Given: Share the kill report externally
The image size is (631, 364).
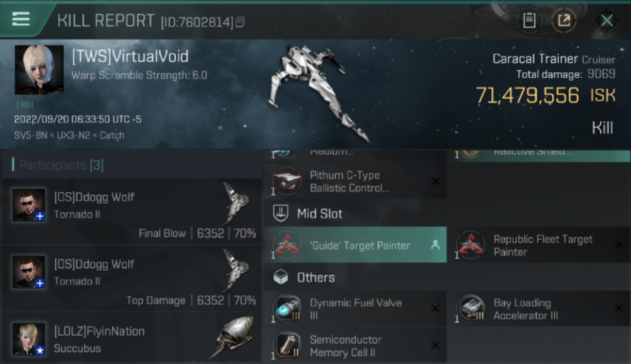Looking at the screenshot, I should [x=564, y=20].
